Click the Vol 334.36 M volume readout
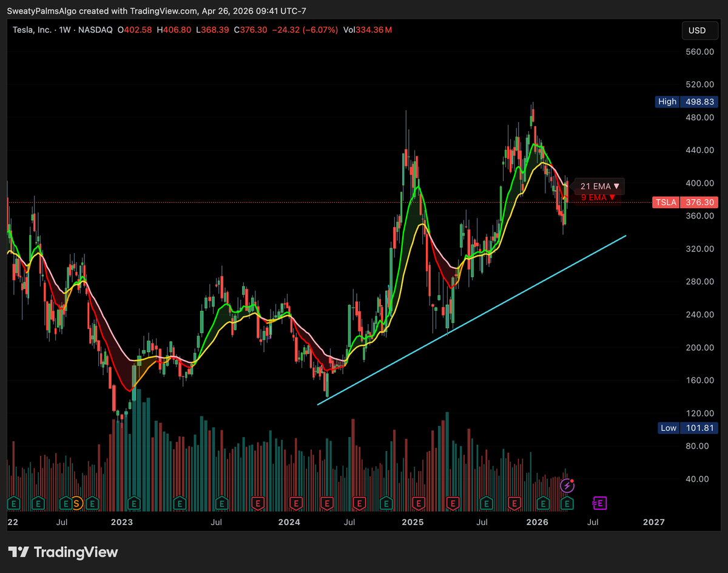Screen dimensions: 728x573 [366, 30]
